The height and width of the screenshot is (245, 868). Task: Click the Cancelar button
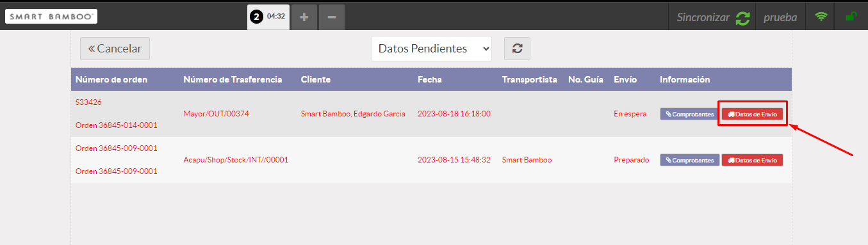[x=115, y=49]
